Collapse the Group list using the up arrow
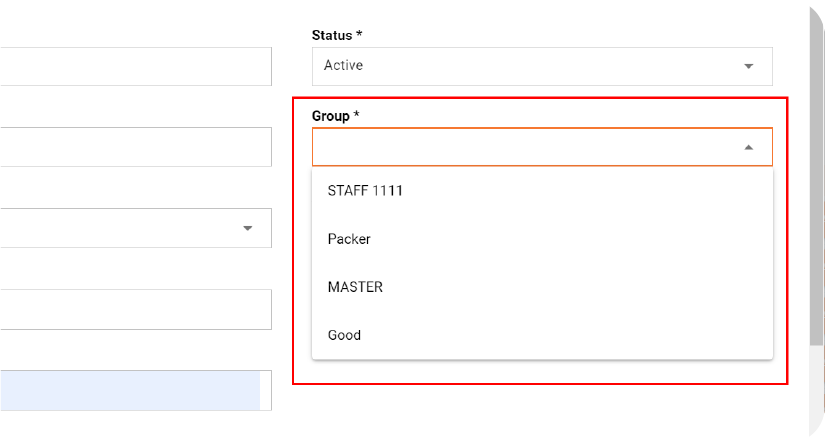 (x=748, y=147)
